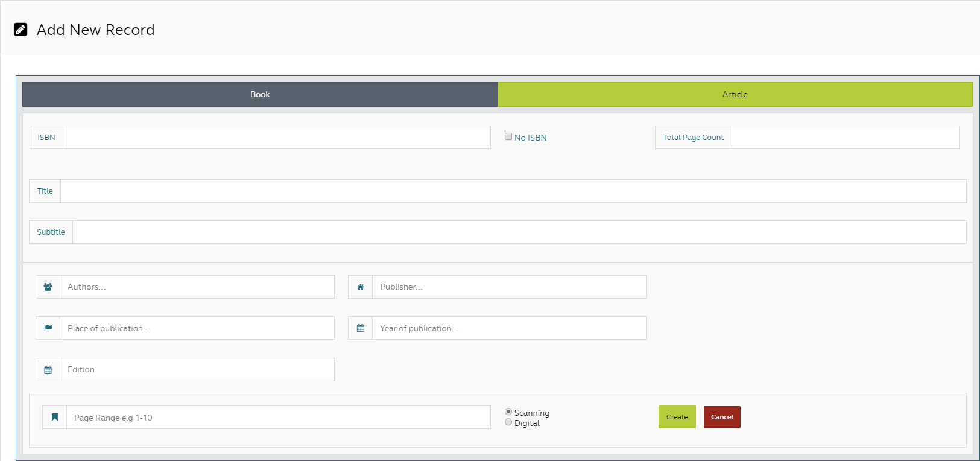Click into the Subtitle text field

[519, 232]
